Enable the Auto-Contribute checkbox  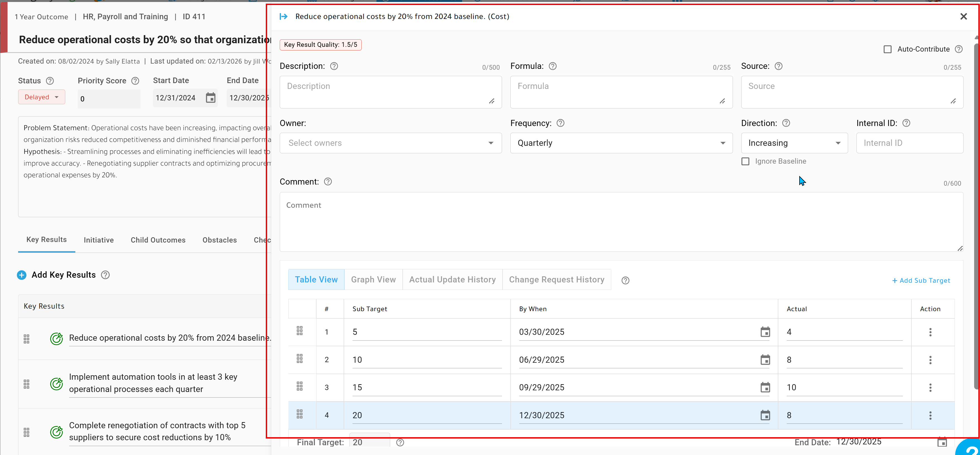(x=887, y=49)
